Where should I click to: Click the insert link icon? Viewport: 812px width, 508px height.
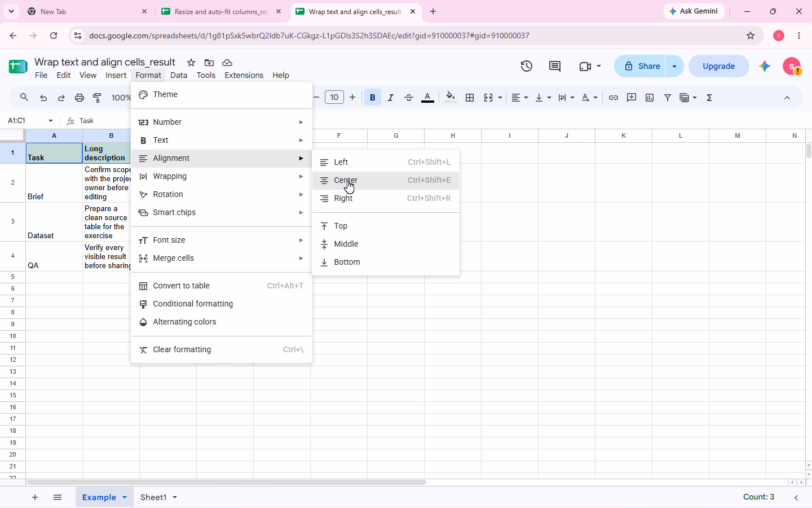[614, 98]
